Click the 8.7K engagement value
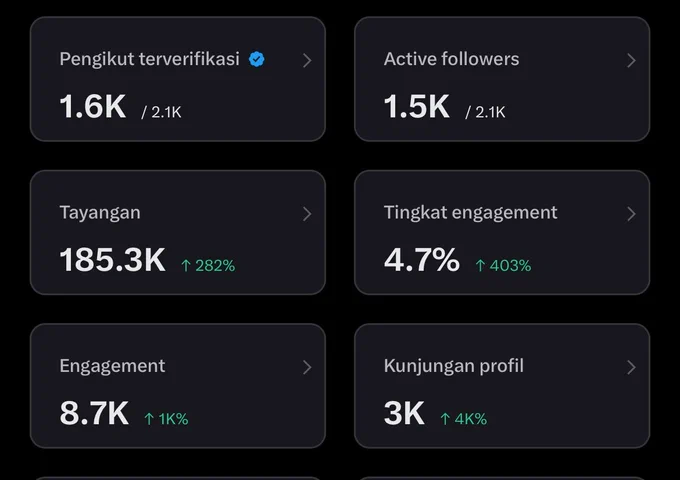680x480 pixels. click(x=94, y=413)
